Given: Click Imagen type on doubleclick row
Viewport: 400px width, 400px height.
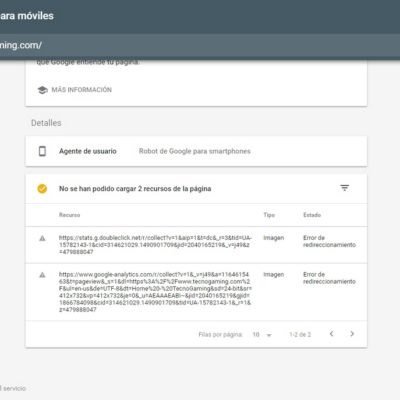Looking at the screenshot, I should (x=274, y=238).
